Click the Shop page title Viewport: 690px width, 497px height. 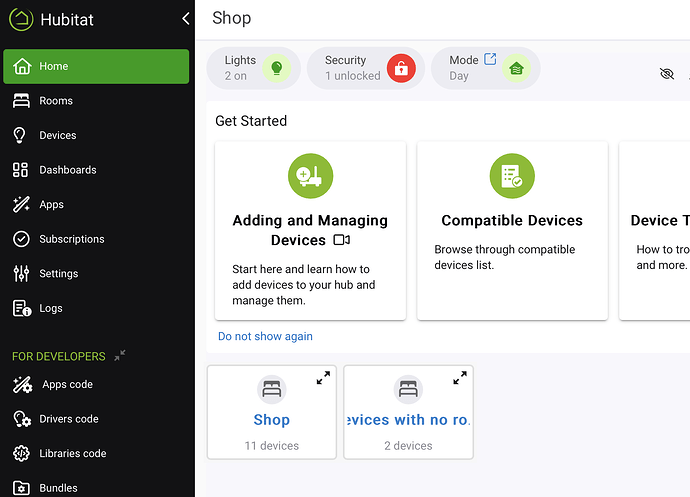pyautogui.click(x=231, y=18)
